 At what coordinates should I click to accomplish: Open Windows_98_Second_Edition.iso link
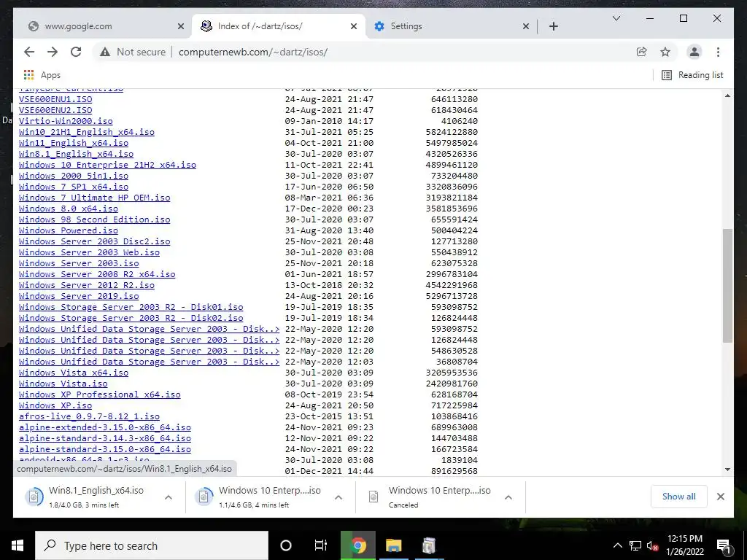[94, 219]
